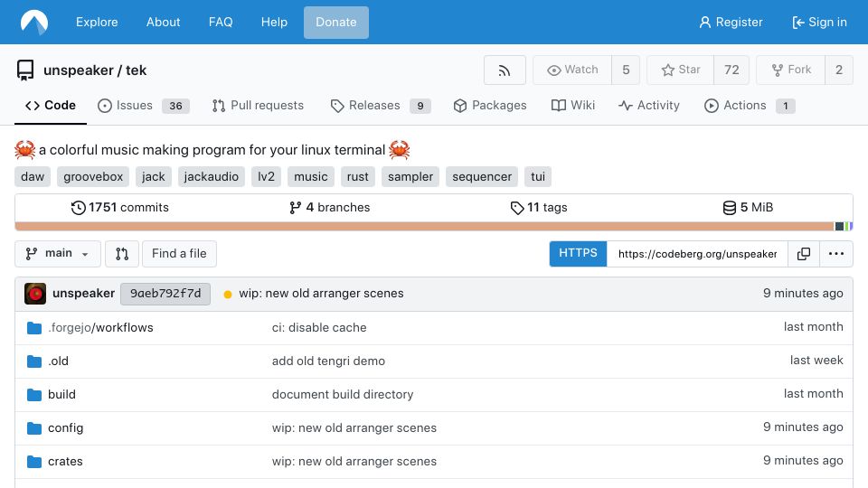The height and width of the screenshot is (488, 868).
Task: Click the Donate button
Action: [336, 22]
